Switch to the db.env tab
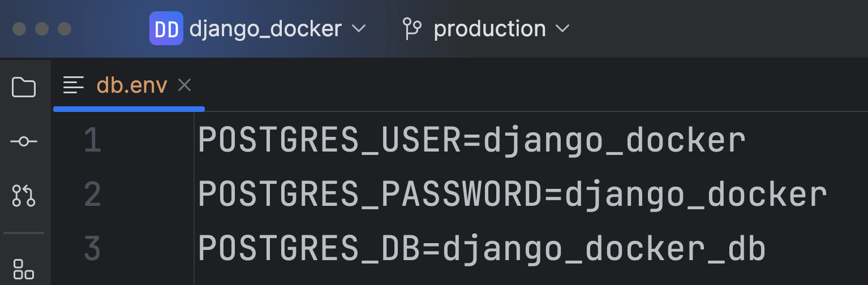The width and height of the screenshot is (868, 285). coord(132,85)
